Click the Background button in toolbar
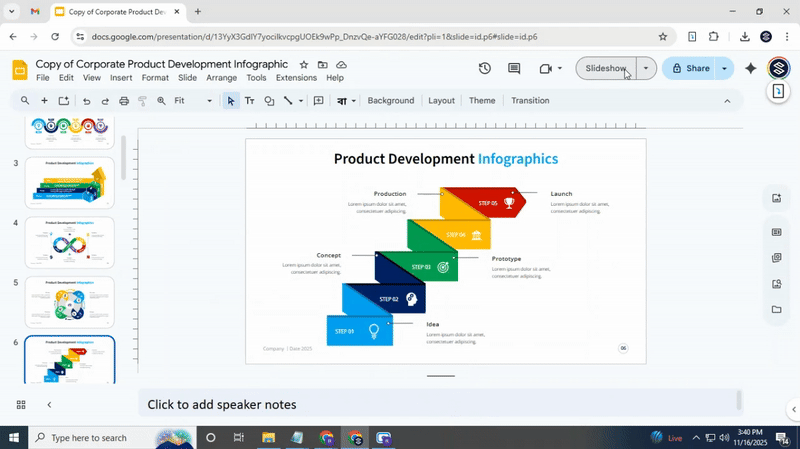Screen dimensions: 800x449 pos(390,101)
